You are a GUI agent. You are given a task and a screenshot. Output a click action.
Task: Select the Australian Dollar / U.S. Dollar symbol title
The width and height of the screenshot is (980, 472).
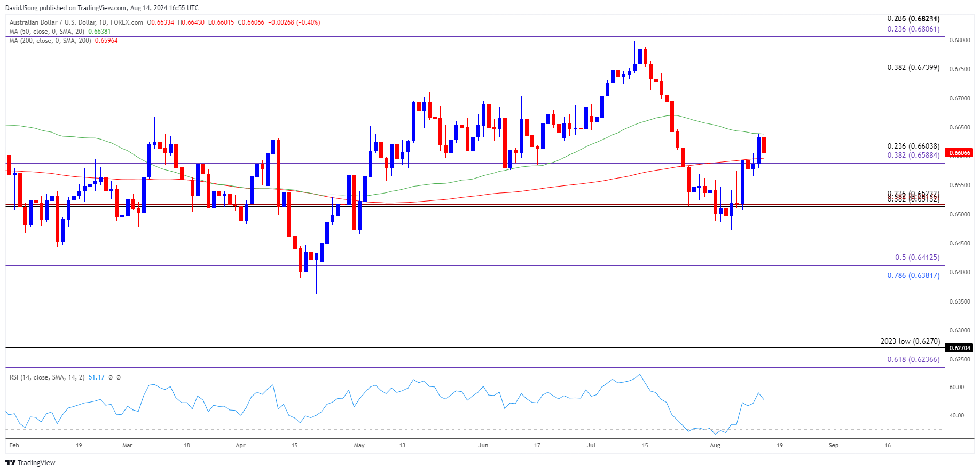(x=76, y=22)
